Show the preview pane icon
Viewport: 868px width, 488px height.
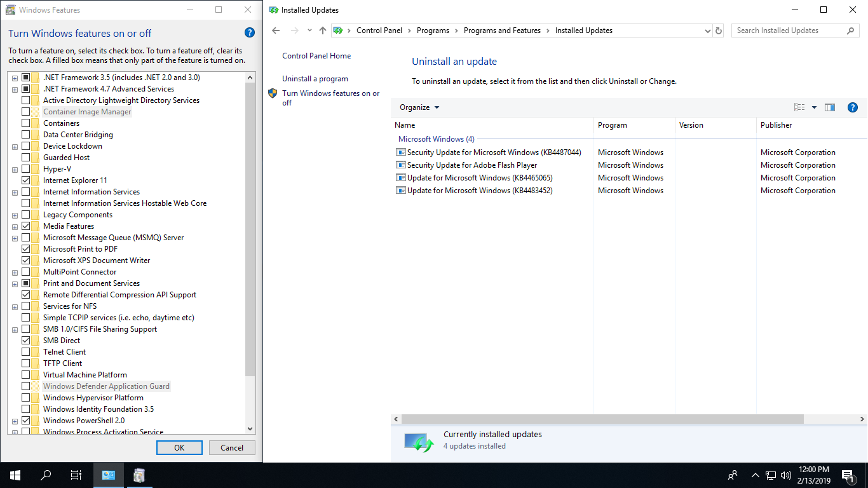coord(830,107)
